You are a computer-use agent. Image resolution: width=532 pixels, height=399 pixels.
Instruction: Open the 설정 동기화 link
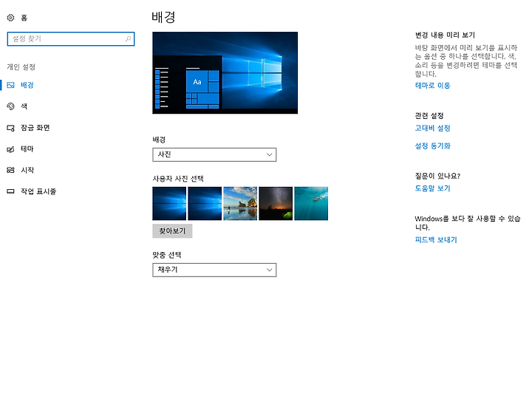tap(432, 146)
